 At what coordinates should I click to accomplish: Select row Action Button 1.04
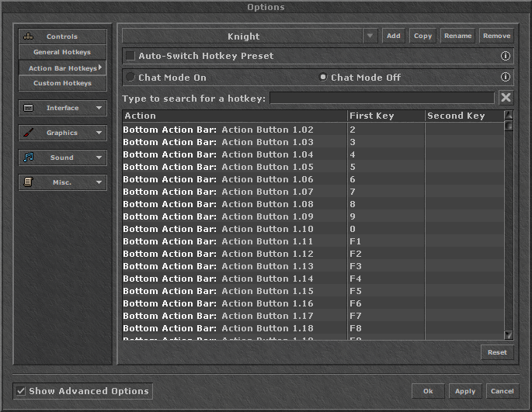313,154
